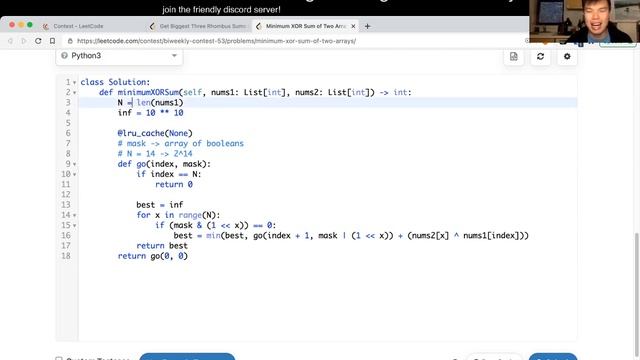Click the lock icon in the address bar
This screenshot has height=360, width=640.
(x=70, y=41)
